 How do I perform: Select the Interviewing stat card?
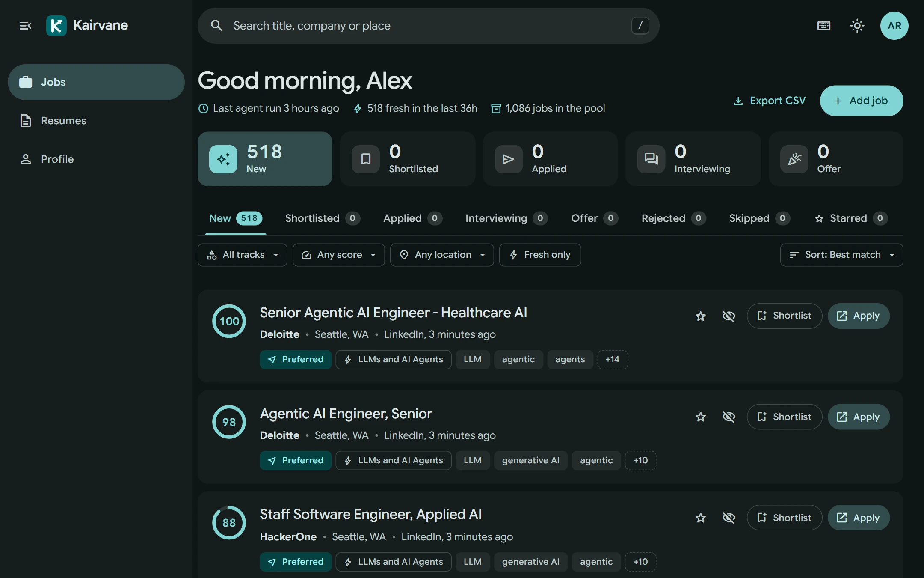click(693, 159)
